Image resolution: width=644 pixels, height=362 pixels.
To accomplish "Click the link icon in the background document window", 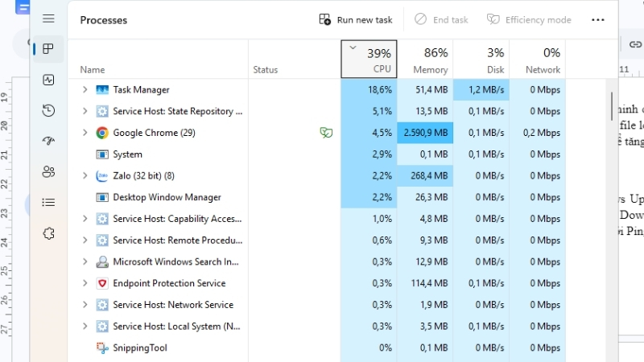I will click(x=635, y=44).
